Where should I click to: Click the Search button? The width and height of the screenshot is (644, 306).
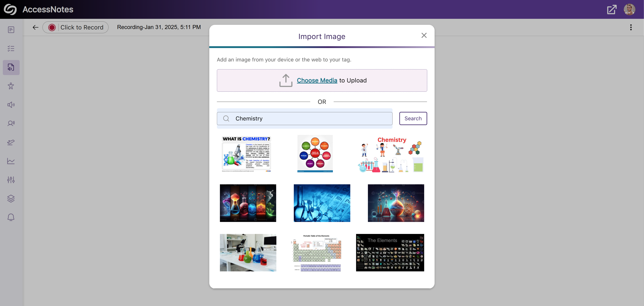[413, 118]
